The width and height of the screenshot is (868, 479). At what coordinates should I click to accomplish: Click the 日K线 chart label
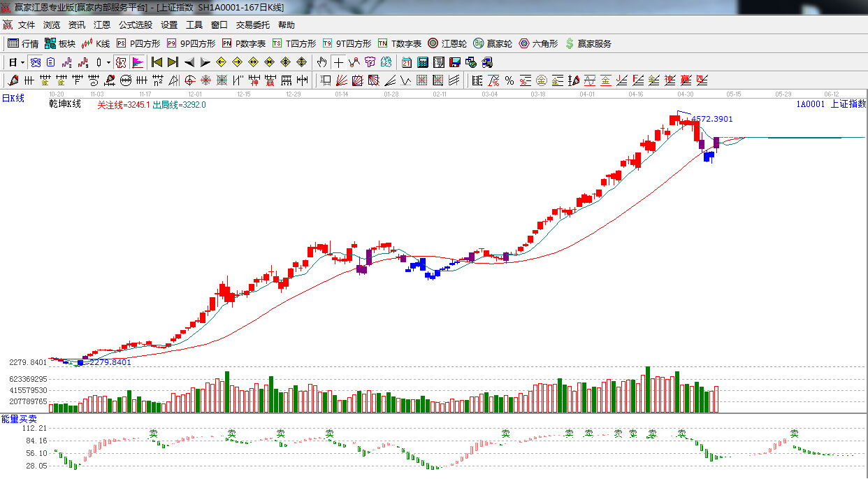click(x=13, y=99)
